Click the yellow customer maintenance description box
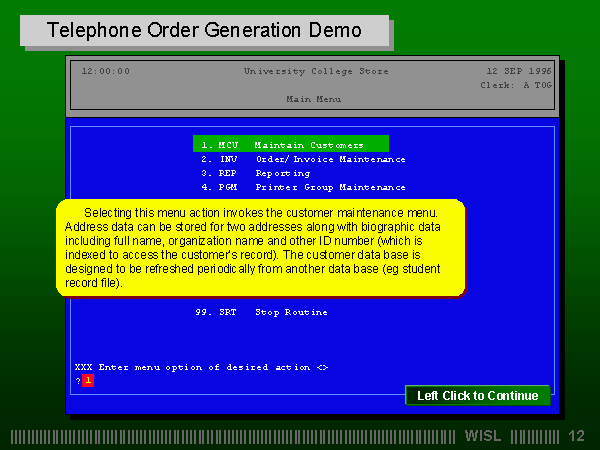Screen dimensions: 600x450 pyautogui.click(x=260, y=247)
